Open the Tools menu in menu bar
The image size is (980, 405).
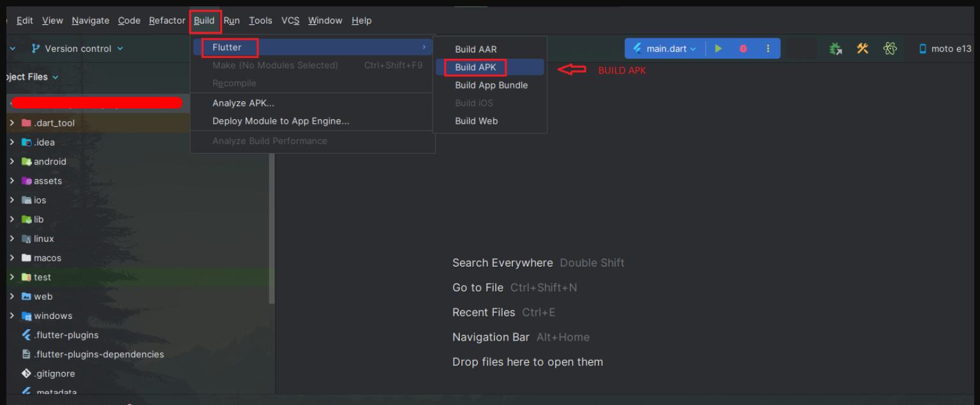coord(260,20)
